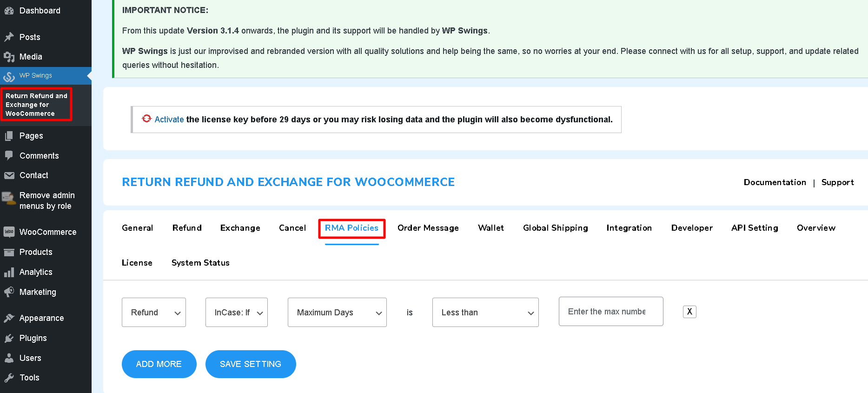This screenshot has height=393, width=868.
Task: Click the Contact envelope icon
Action: coord(9,175)
